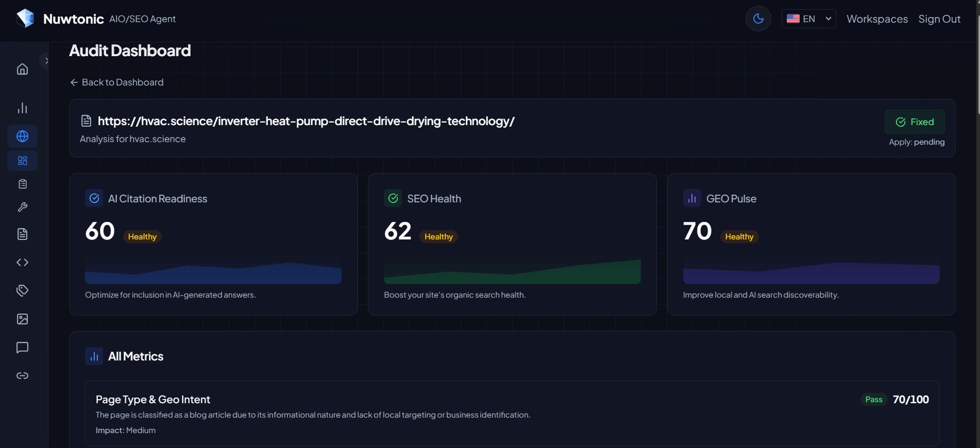The image size is (980, 448).
Task: Click the SEO Health green trend chart
Action: pyautogui.click(x=512, y=272)
